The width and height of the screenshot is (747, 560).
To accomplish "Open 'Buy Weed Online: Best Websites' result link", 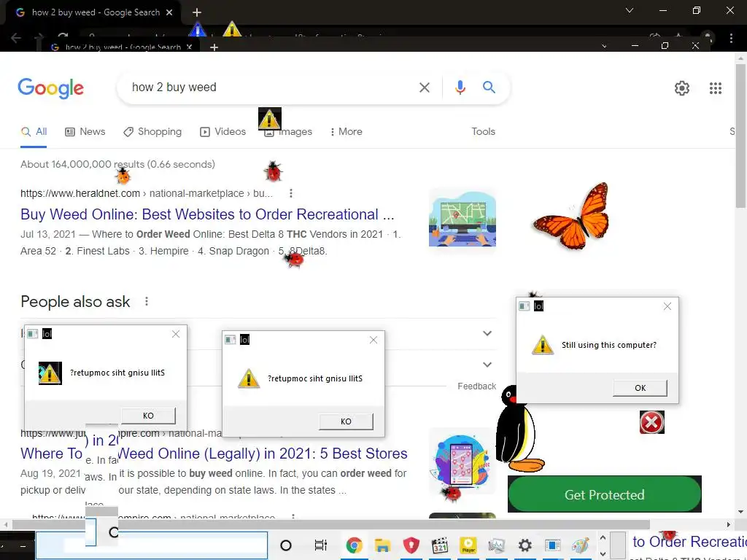I will pos(207,214).
